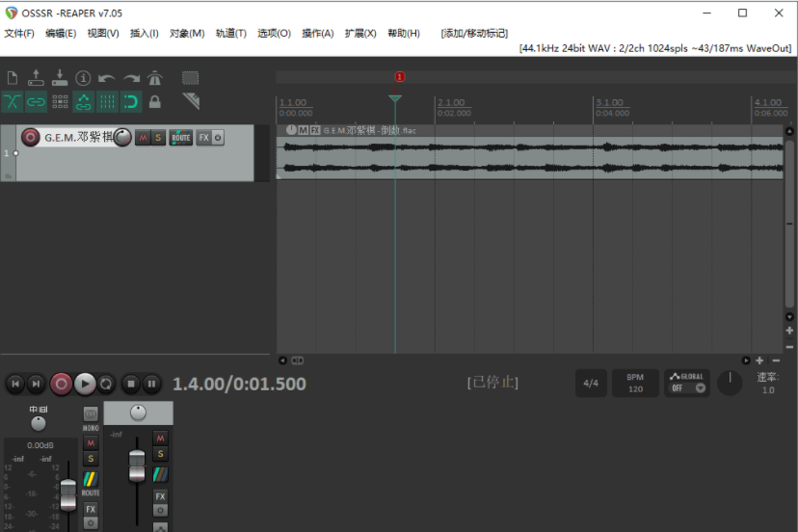
Task: Click the Redo arrow icon
Action: (131, 78)
